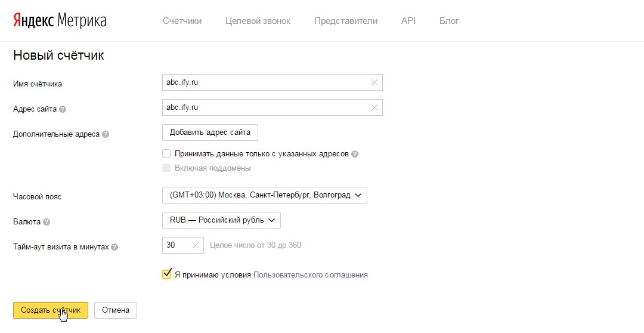Toggle the Включая поддомены checkbox
644x333 pixels.
click(x=166, y=168)
